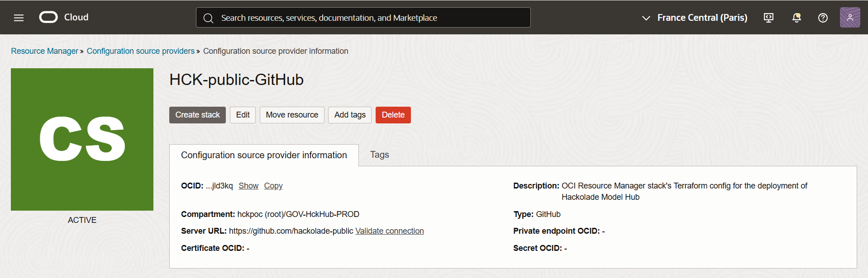Image resolution: width=868 pixels, height=278 pixels.
Task: Click Configuration source provider information breadcrumb text
Action: click(276, 51)
